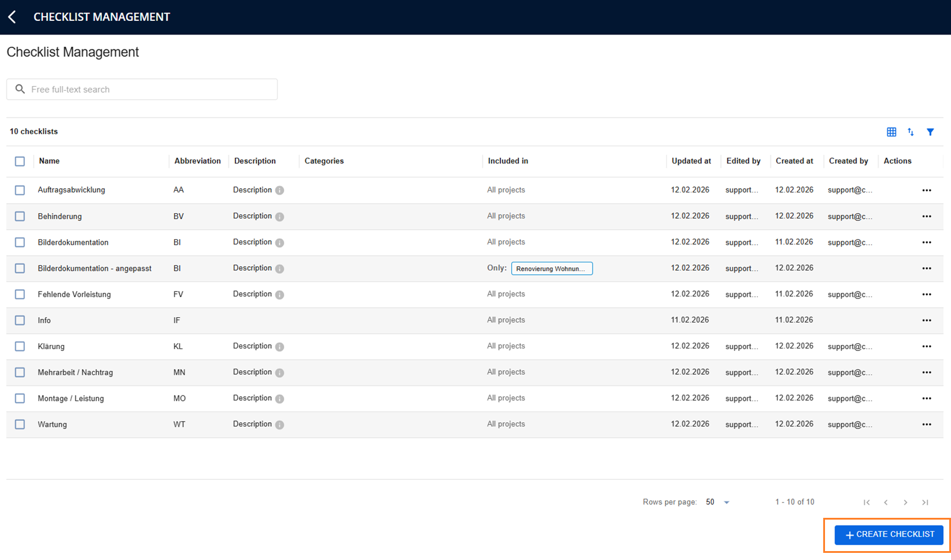The height and width of the screenshot is (560, 951).
Task: Sort by the Updated at column header
Action: (x=691, y=161)
